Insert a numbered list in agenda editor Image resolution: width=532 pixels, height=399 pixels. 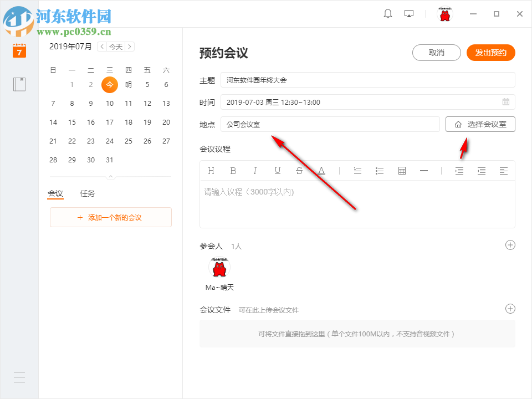coord(357,171)
